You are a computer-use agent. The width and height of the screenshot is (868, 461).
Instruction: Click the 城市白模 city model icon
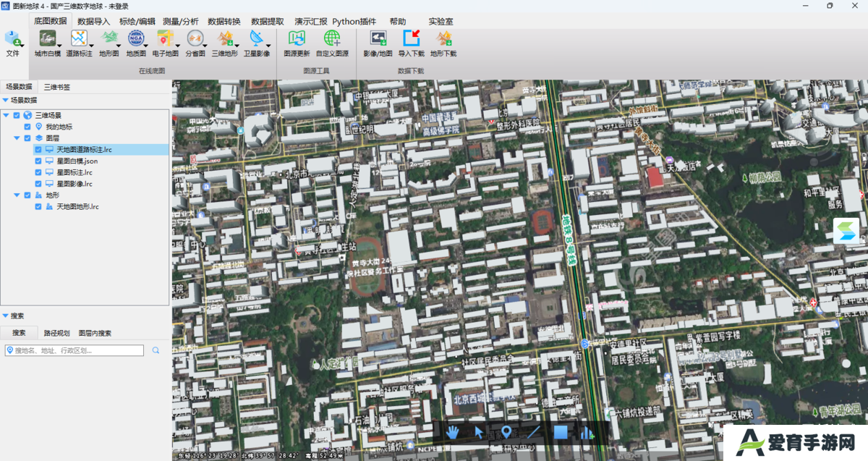tap(47, 38)
